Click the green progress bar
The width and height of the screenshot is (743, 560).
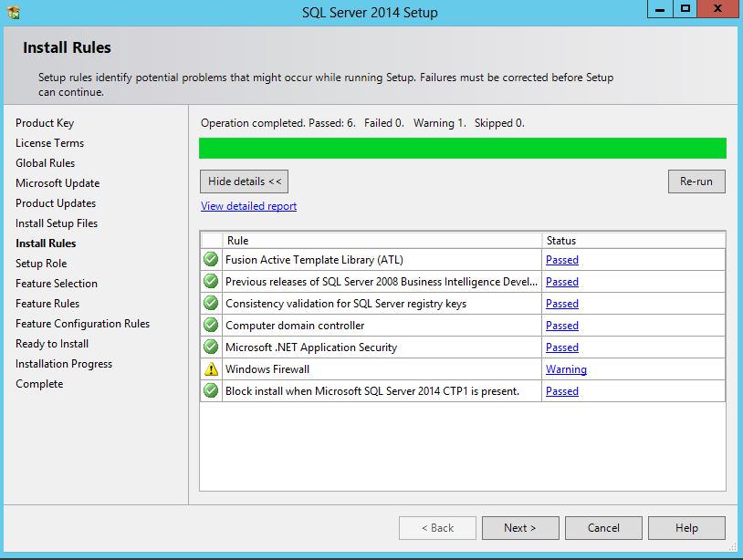[x=462, y=149]
